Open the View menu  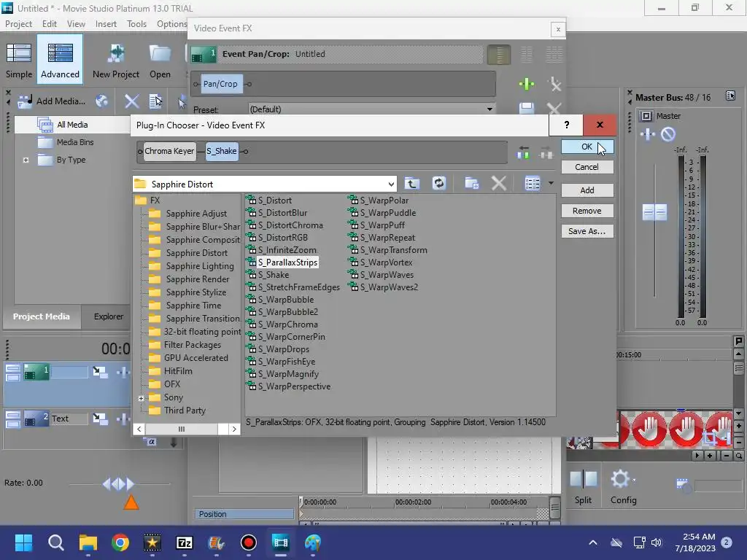[76, 24]
